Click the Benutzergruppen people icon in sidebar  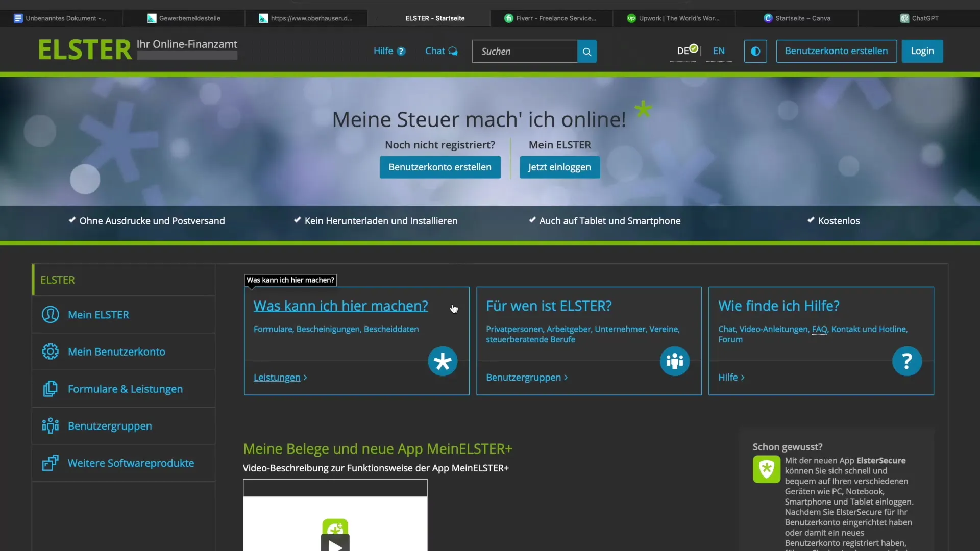[x=50, y=426]
